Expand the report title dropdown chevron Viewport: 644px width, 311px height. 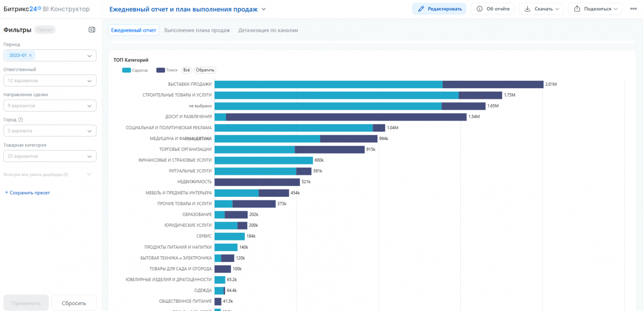tap(264, 9)
